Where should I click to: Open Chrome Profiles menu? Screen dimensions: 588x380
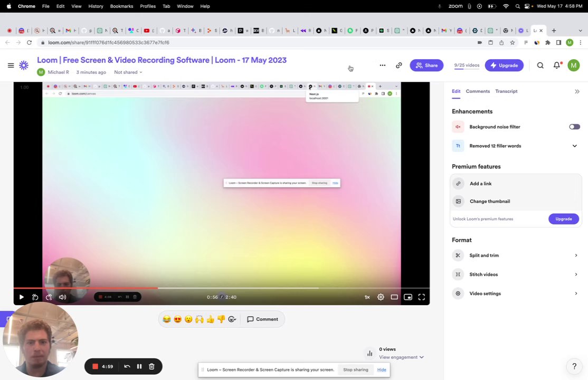pyautogui.click(x=148, y=6)
